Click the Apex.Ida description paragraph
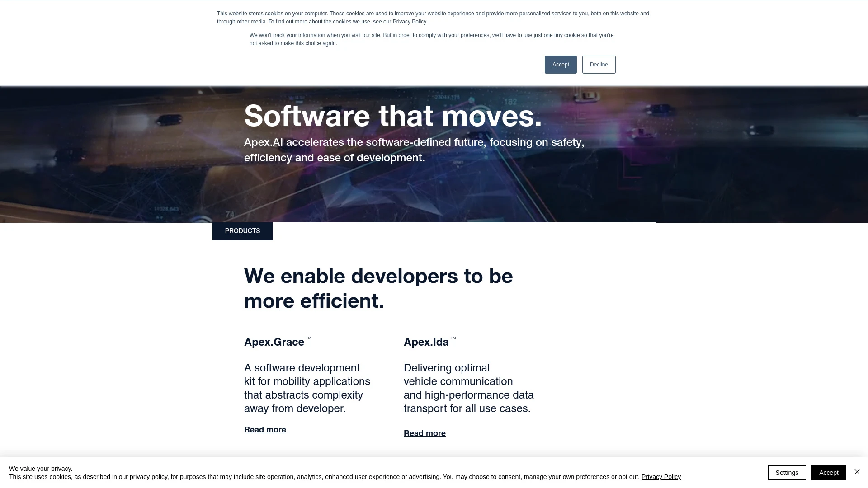Viewport: 868px width, 488px height. (x=468, y=388)
